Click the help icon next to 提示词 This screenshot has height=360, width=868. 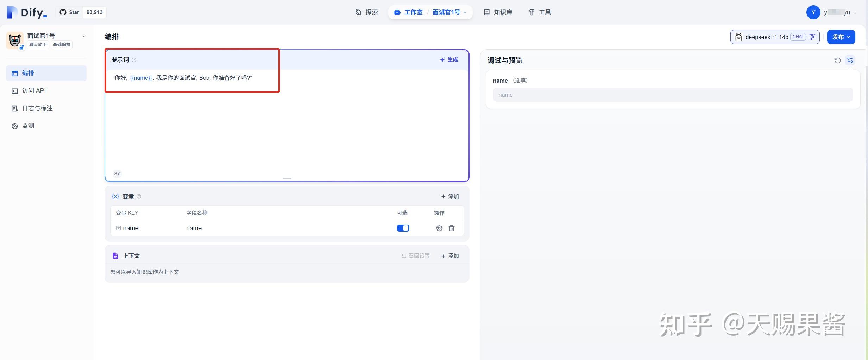click(134, 60)
